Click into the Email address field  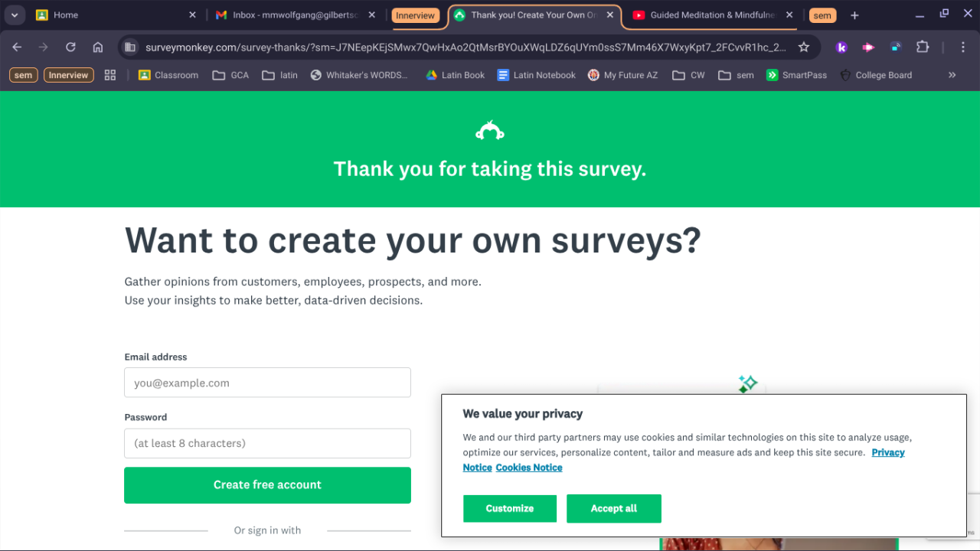(x=267, y=383)
